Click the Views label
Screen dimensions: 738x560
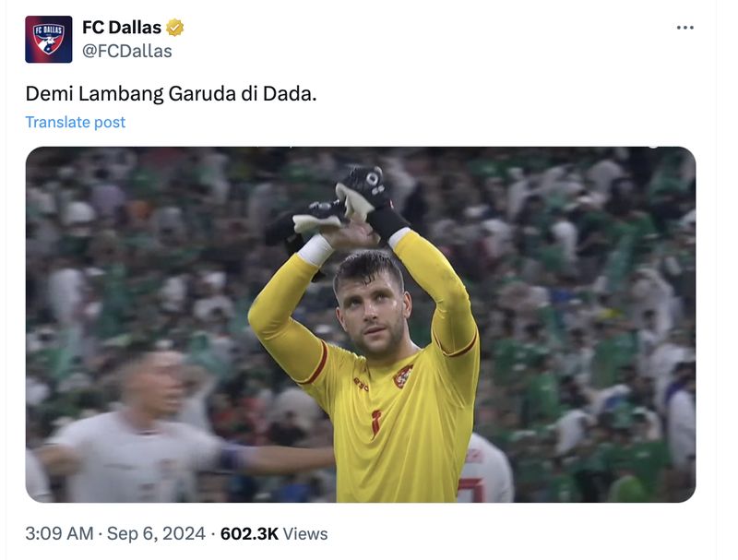(305, 533)
